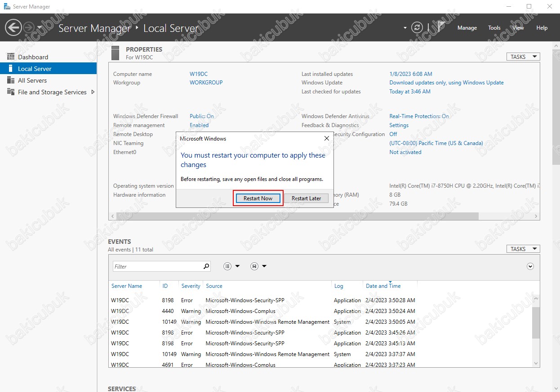Sort events by Server Name column
560x392 pixels.
(127, 286)
